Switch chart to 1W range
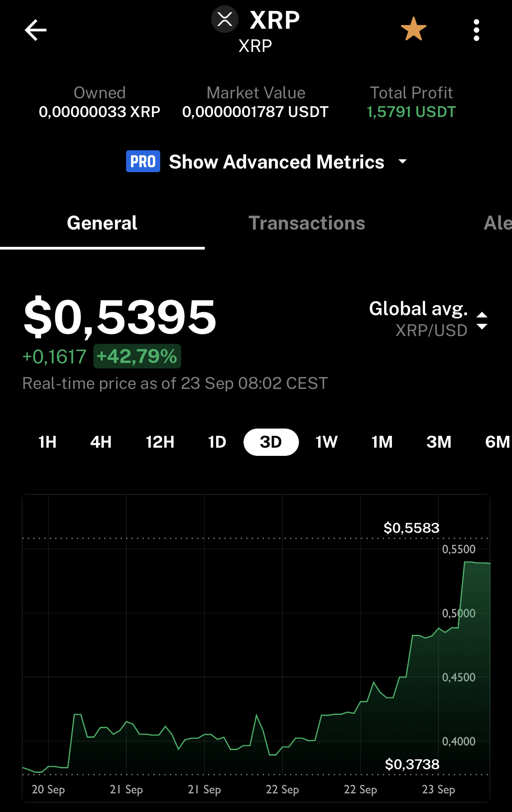Viewport: 512px width, 812px height. (326, 442)
